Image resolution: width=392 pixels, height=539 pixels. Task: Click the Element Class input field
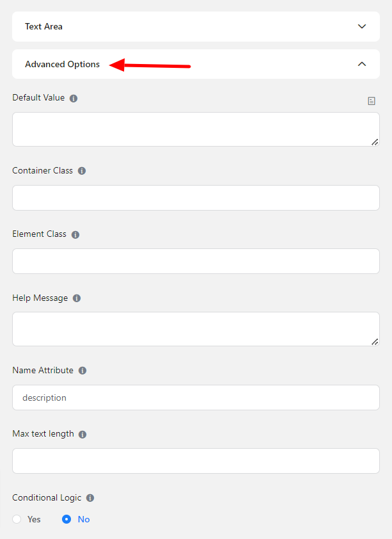tap(196, 261)
